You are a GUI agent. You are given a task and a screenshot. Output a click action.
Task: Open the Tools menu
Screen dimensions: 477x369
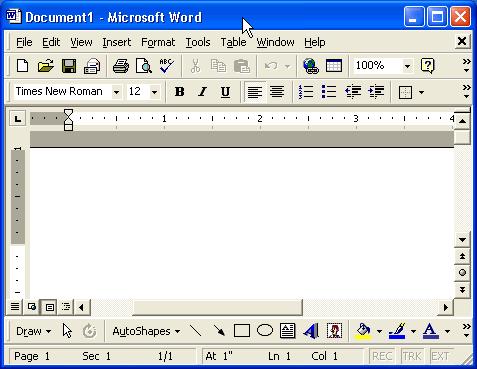(x=198, y=42)
